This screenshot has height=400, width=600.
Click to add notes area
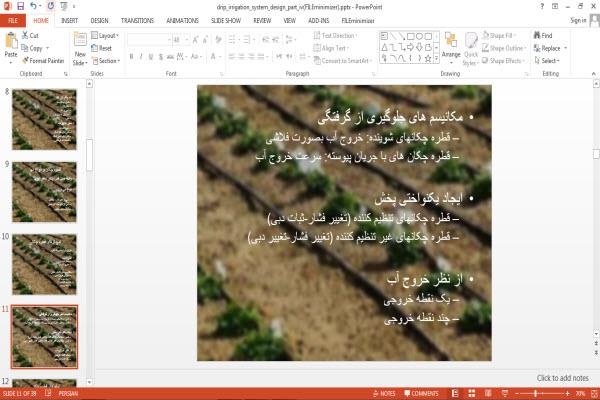562,378
